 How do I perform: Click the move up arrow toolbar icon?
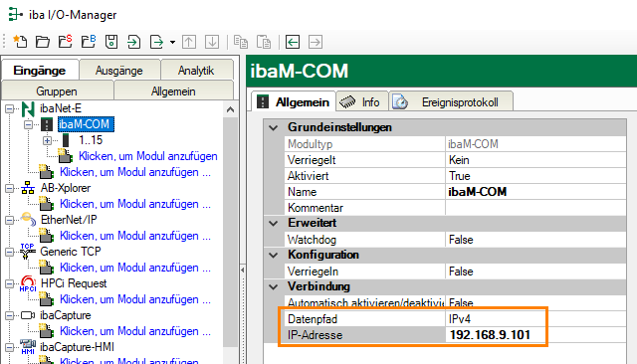(189, 42)
